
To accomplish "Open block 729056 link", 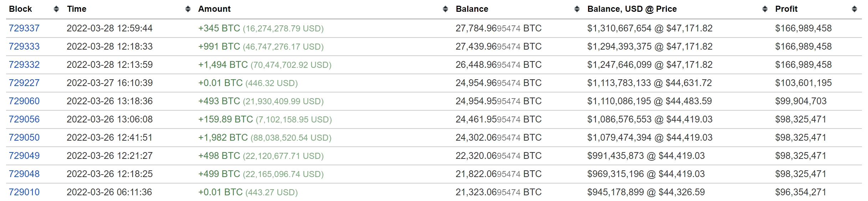I will tap(24, 119).
